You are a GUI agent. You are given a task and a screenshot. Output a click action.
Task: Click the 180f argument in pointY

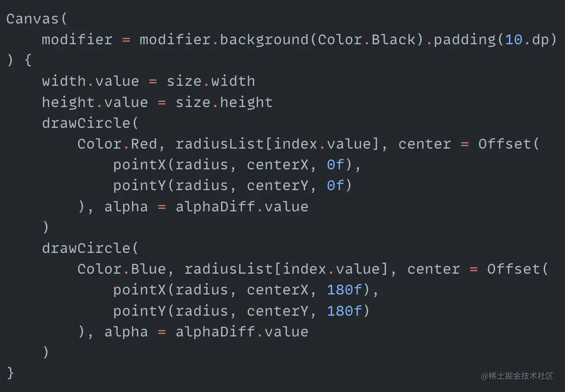click(x=345, y=311)
